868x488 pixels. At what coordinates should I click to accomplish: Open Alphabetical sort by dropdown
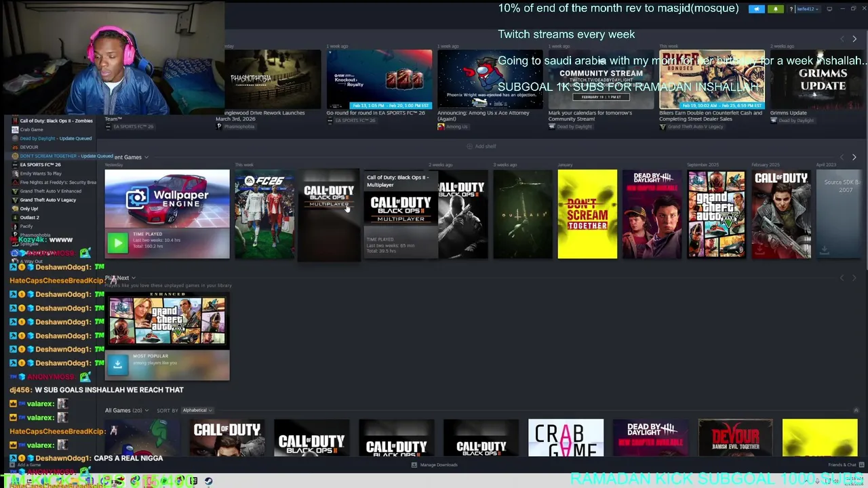tap(197, 410)
